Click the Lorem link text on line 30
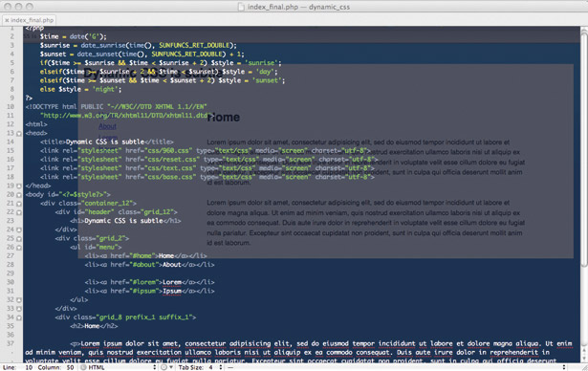The image size is (588, 371). click(172, 282)
